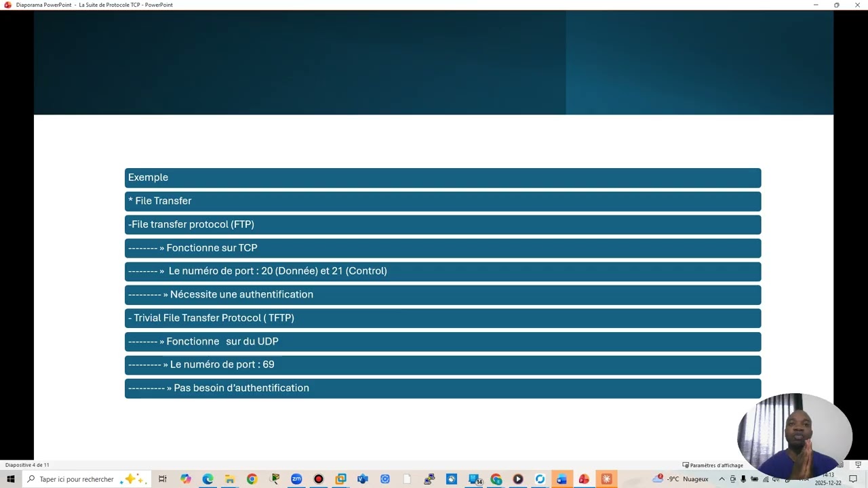This screenshot has width=868, height=488.
Task: Open the network Wi-Fi tray icon
Action: 765,479
